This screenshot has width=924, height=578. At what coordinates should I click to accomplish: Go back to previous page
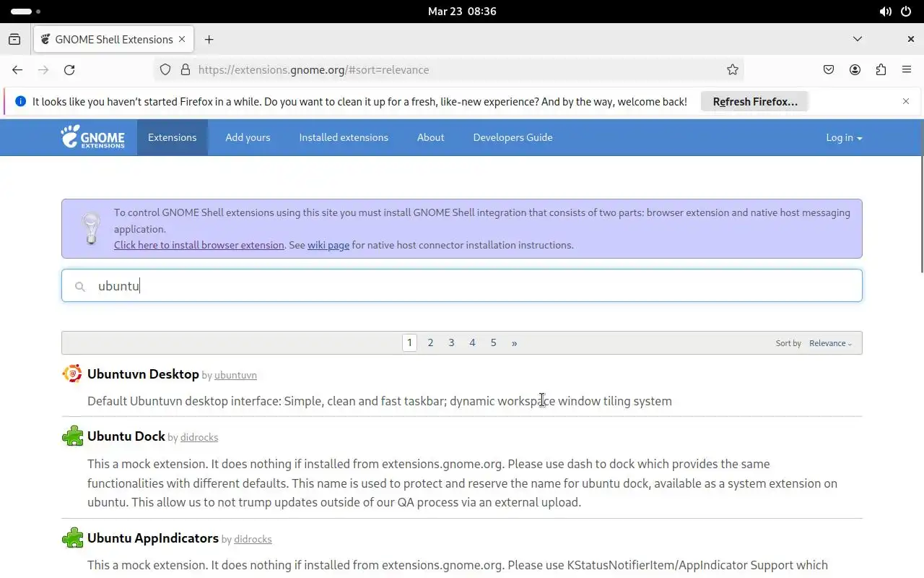click(x=17, y=69)
